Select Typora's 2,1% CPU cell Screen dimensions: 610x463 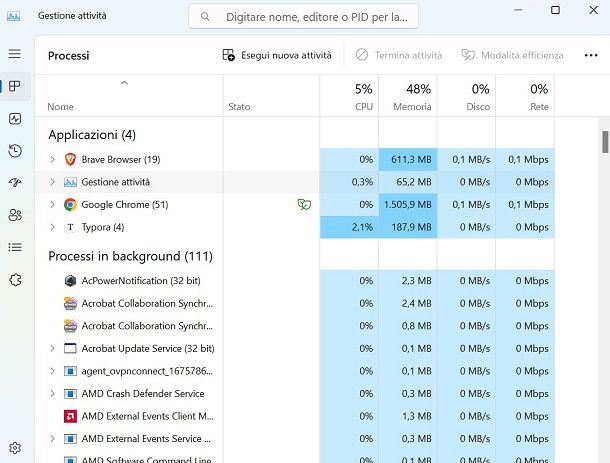coord(349,227)
